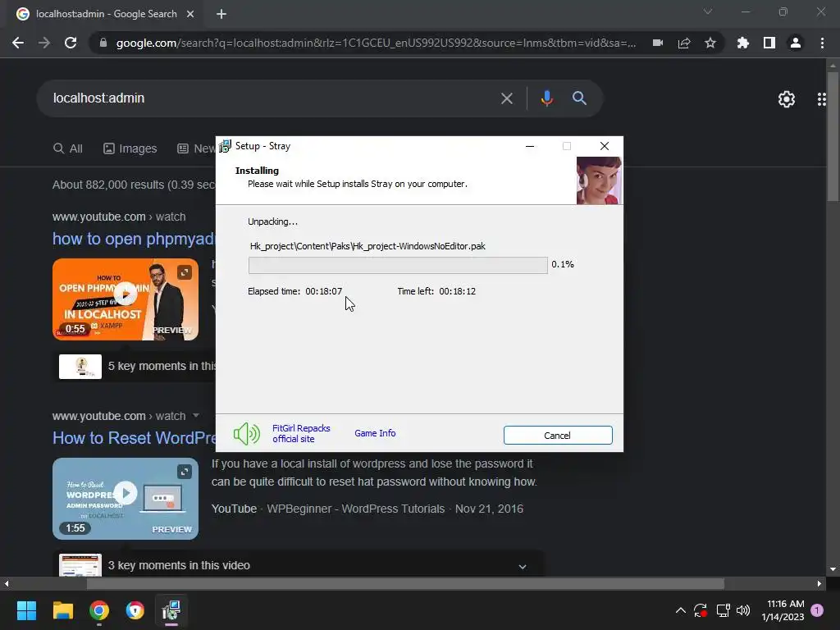840x630 pixels.
Task: Open result options arrow next to youtube.com watch
Action: pyautogui.click(x=195, y=416)
